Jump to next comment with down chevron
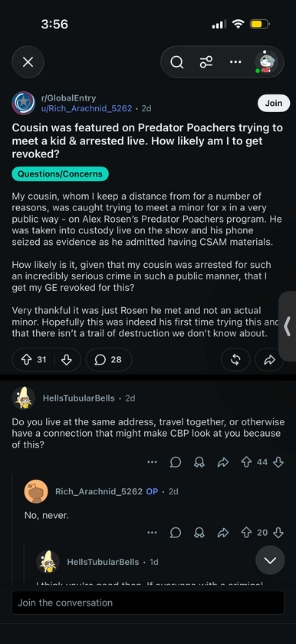This screenshot has height=644, width=296. pos(270,560)
